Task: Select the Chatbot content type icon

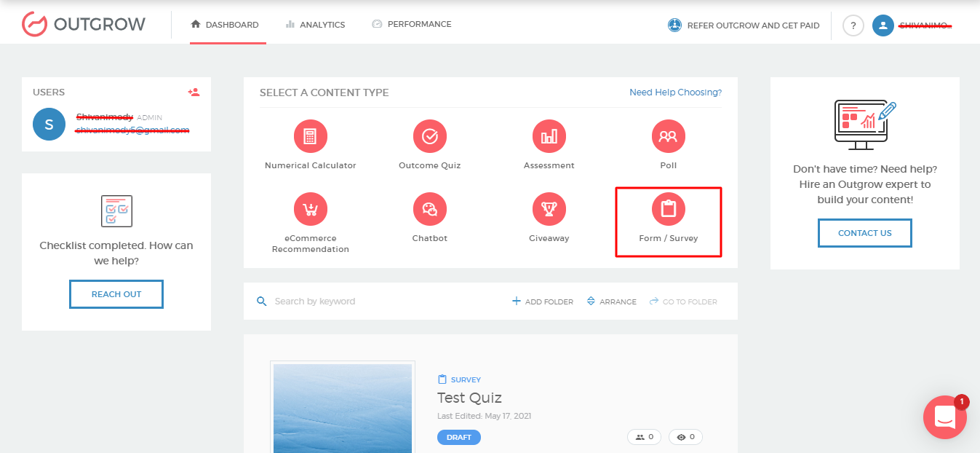Action: (430, 209)
